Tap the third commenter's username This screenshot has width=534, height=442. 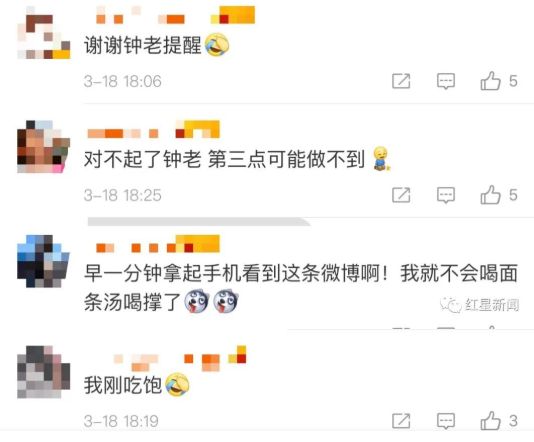(158, 243)
